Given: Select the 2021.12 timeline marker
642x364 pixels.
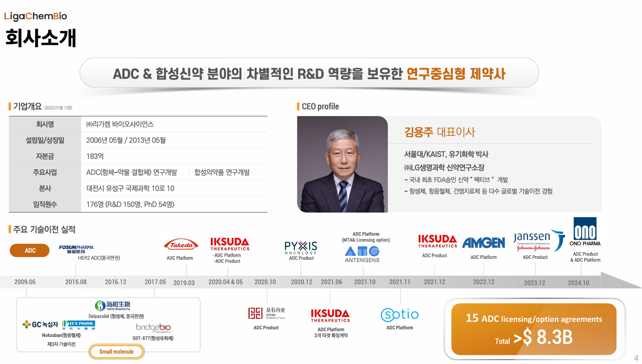Looking at the screenshot, I should 434,282.
